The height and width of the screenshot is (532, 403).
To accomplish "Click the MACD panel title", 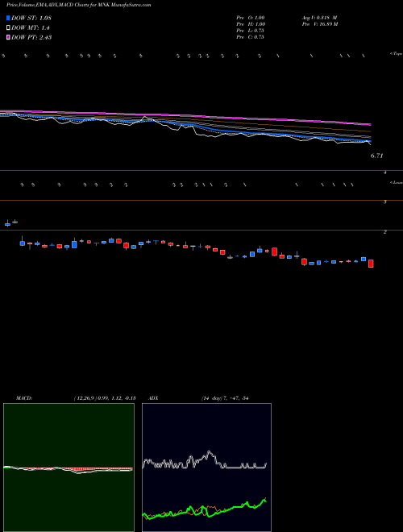I will tap(24, 398).
